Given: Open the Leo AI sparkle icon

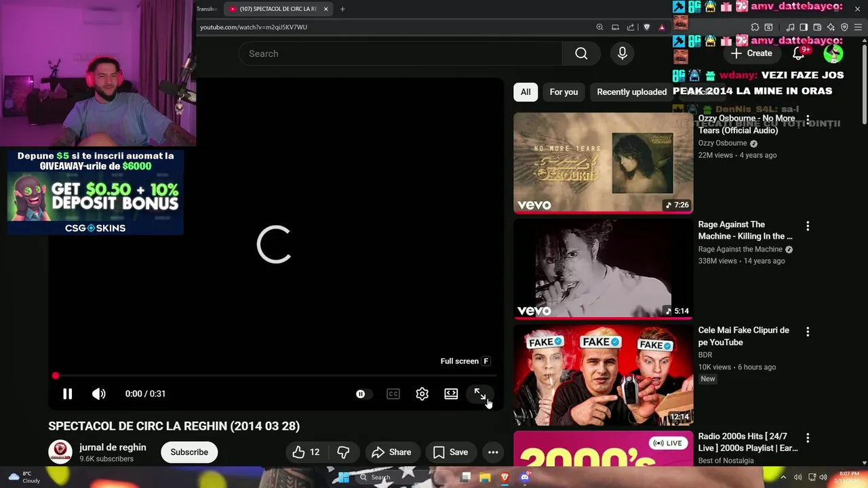Looking at the screenshot, I should point(831,27).
